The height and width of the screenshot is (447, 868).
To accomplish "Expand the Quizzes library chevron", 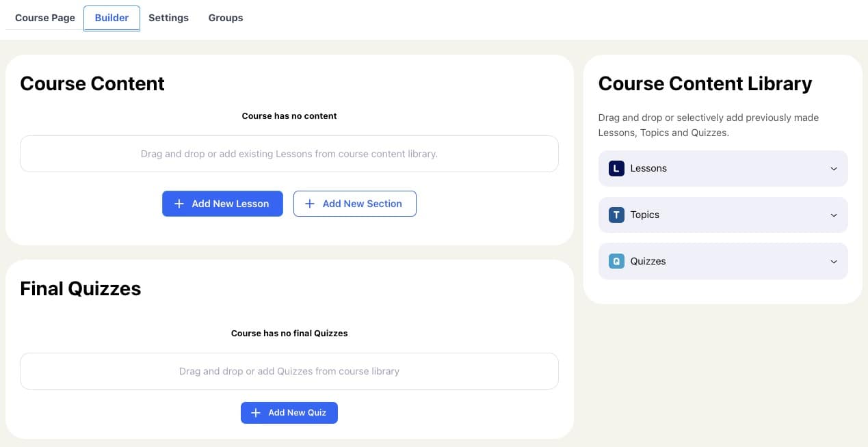I will coord(834,262).
